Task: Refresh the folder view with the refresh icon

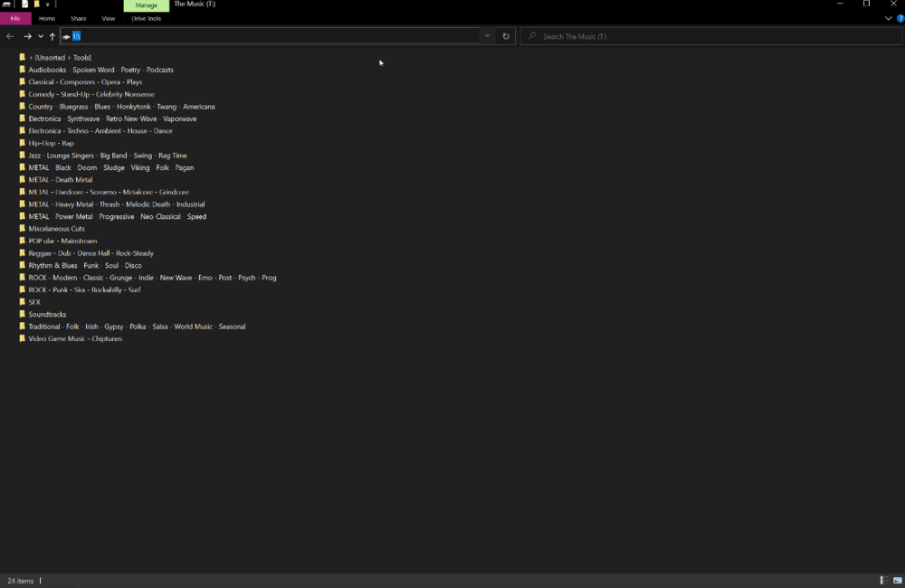Action: [x=505, y=36]
